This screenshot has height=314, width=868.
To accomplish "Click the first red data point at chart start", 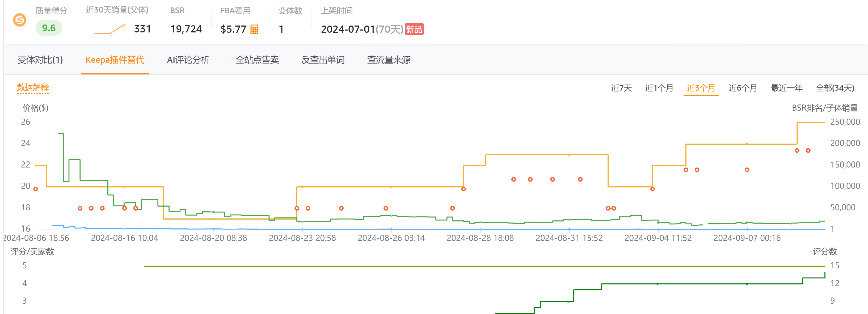I will tap(36, 189).
